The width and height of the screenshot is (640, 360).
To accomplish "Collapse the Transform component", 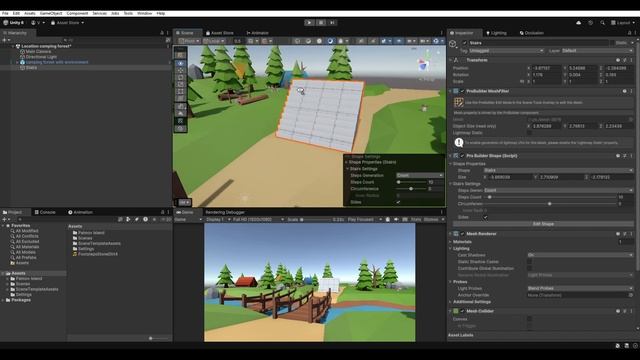I will 451,60.
